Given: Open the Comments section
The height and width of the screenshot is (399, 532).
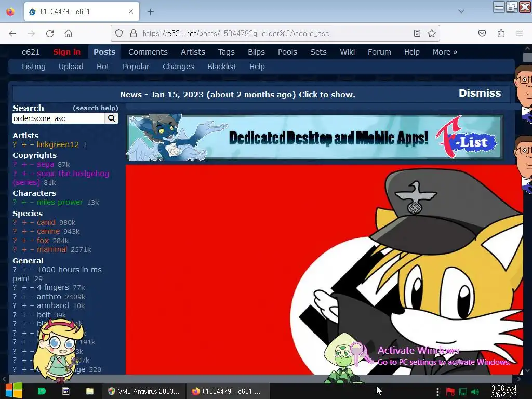Looking at the screenshot, I should tap(148, 52).
